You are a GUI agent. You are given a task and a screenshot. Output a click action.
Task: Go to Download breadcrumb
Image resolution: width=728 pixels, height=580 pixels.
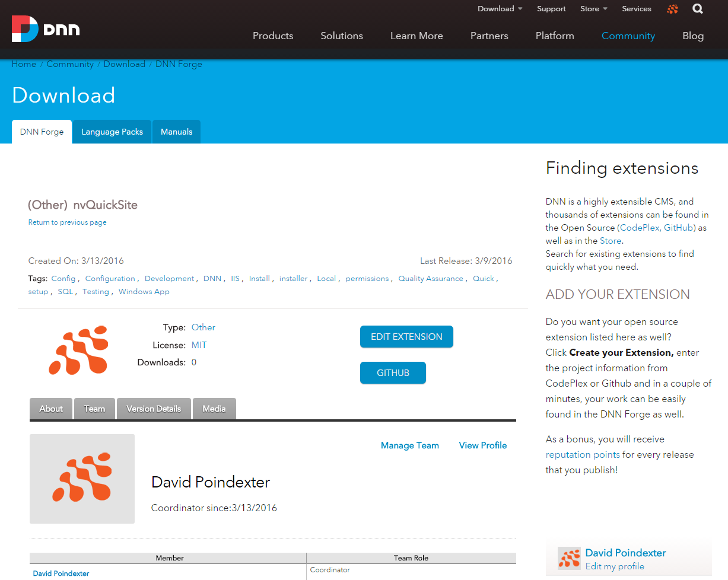(125, 64)
